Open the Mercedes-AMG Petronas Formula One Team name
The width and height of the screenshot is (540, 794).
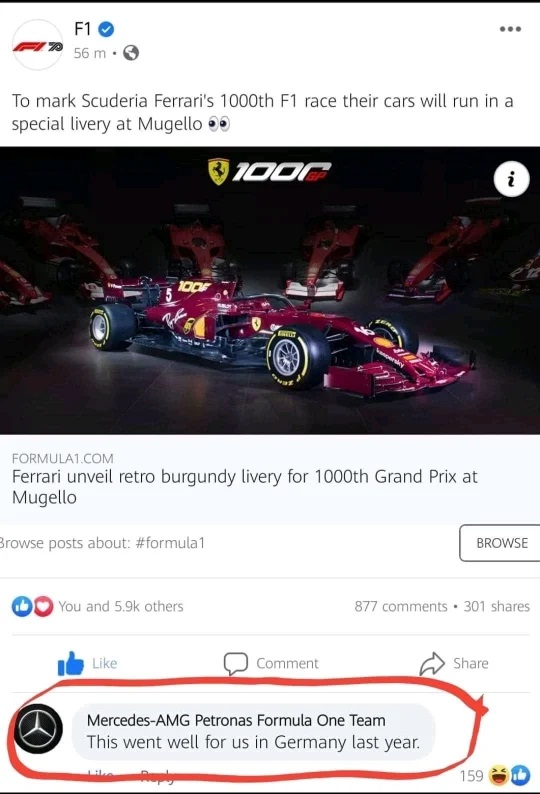[236, 720]
